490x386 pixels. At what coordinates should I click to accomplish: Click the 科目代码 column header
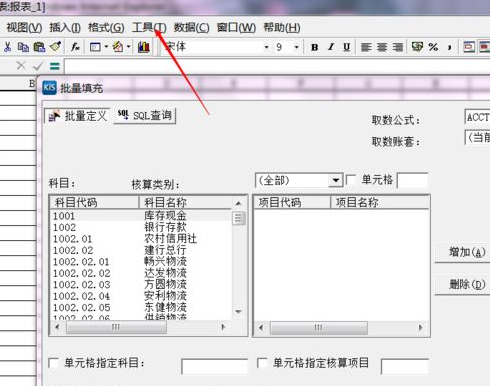click(94, 202)
